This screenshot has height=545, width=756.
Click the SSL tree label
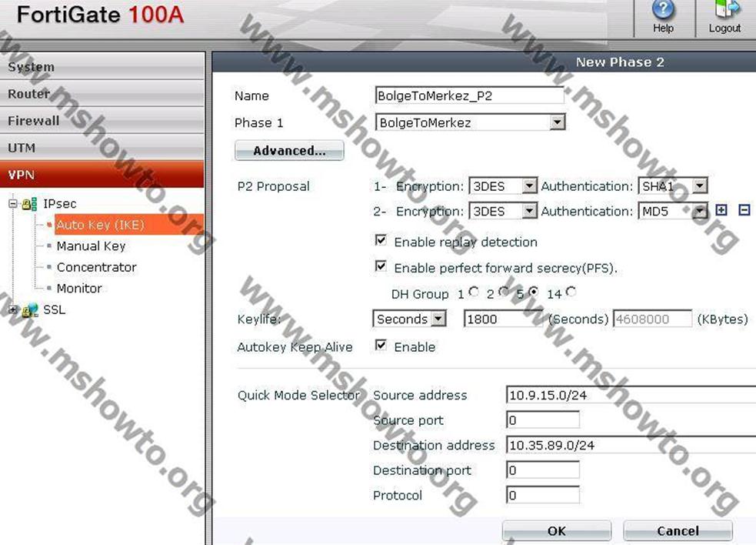pos(55,309)
